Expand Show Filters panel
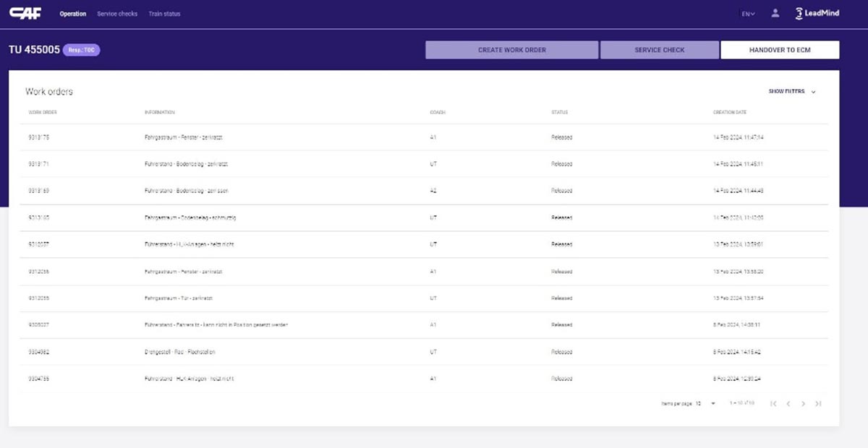 pos(792,92)
